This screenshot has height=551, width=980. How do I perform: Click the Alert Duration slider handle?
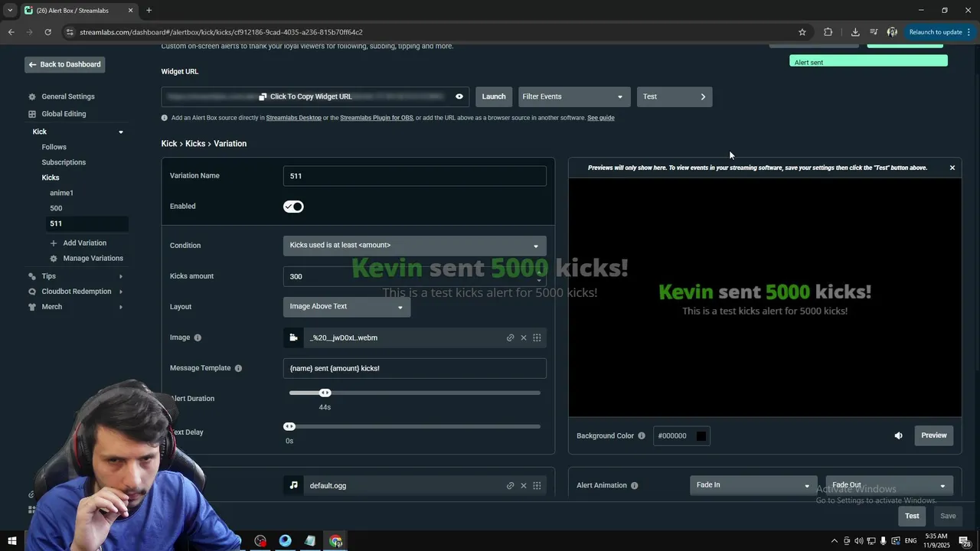pos(325,393)
